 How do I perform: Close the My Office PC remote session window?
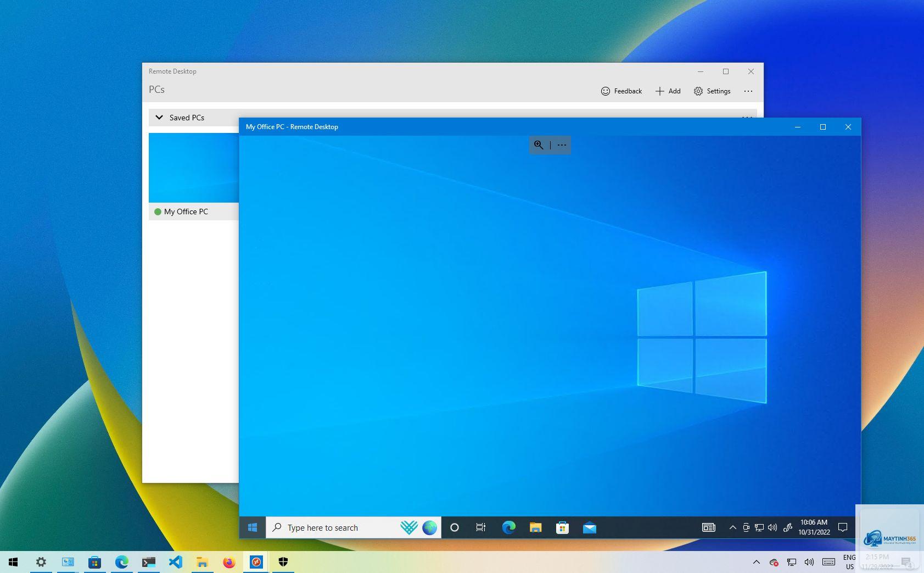tap(848, 127)
